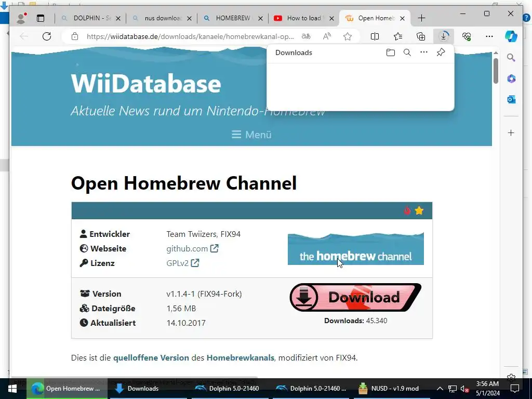Viewport: 532px width, 399px height.
Task: Close the HOMEBREW search tab
Action: coord(260,18)
